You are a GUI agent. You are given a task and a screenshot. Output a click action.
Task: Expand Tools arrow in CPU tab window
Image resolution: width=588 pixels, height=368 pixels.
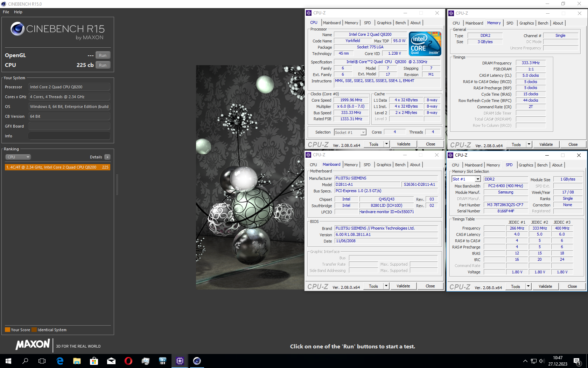[x=386, y=144]
